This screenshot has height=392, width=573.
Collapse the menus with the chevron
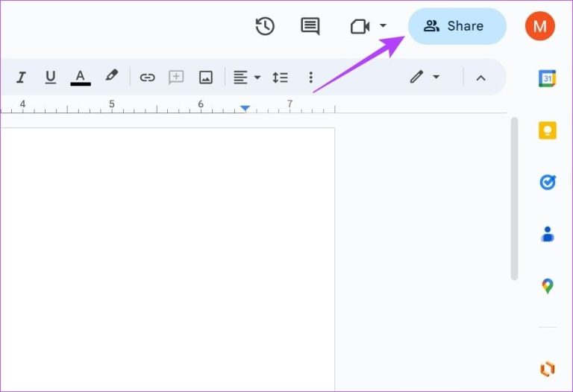tap(480, 77)
